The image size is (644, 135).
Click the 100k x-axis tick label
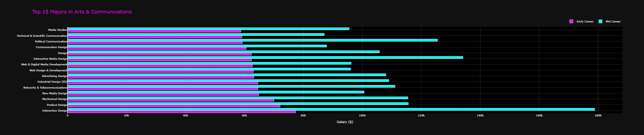[x=362, y=116]
